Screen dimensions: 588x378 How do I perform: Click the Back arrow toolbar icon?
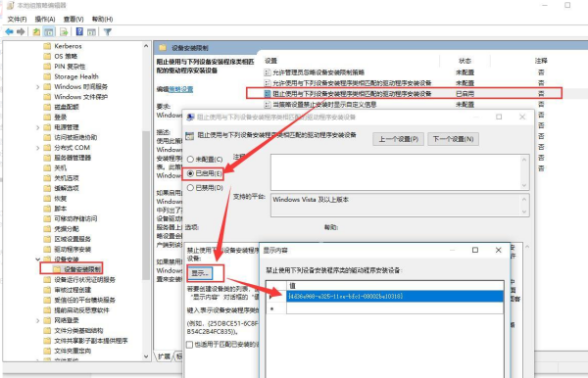coord(9,32)
